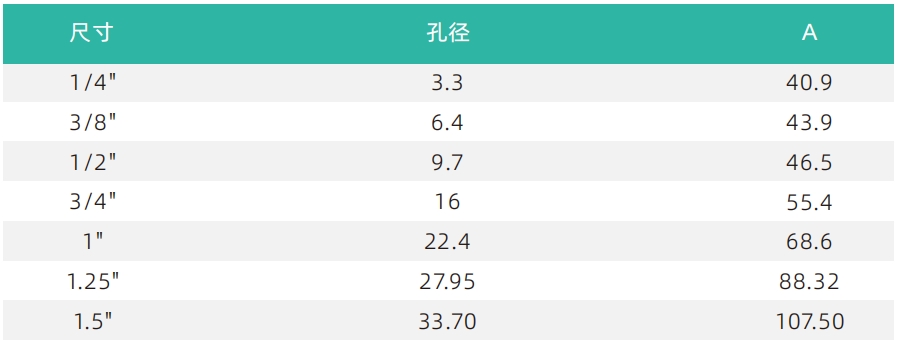Select the 1.25" size cell
898x364 pixels.
pos(93,282)
